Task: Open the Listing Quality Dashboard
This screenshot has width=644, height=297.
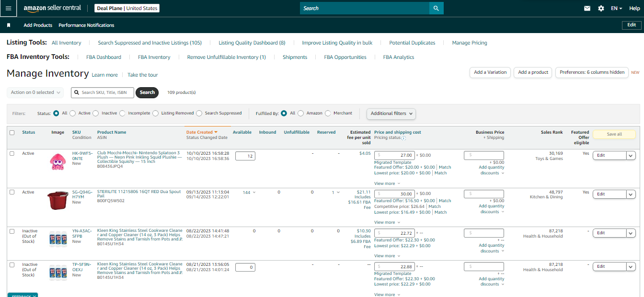Action: (x=252, y=43)
